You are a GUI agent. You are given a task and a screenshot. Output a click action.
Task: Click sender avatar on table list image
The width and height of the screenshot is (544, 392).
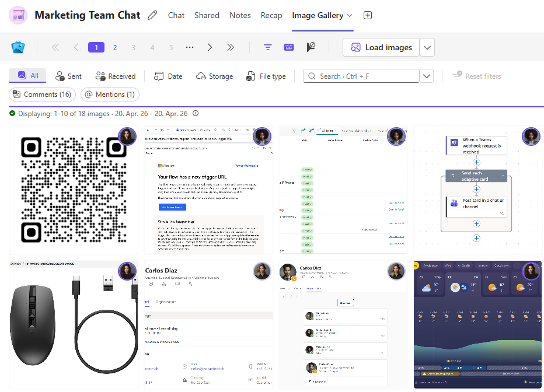click(x=396, y=136)
